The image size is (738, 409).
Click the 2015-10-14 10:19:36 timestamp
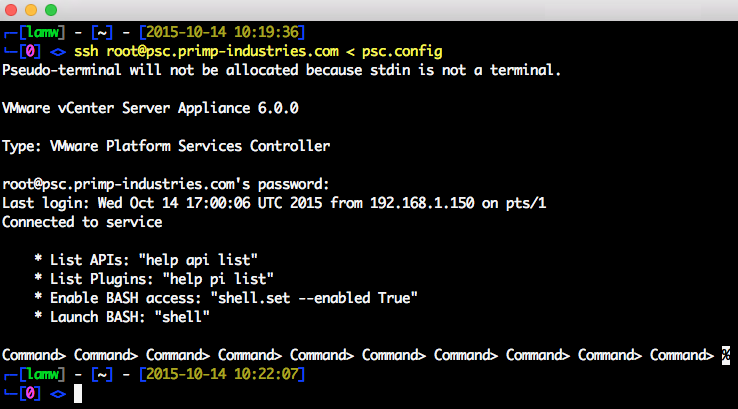click(222, 32)
